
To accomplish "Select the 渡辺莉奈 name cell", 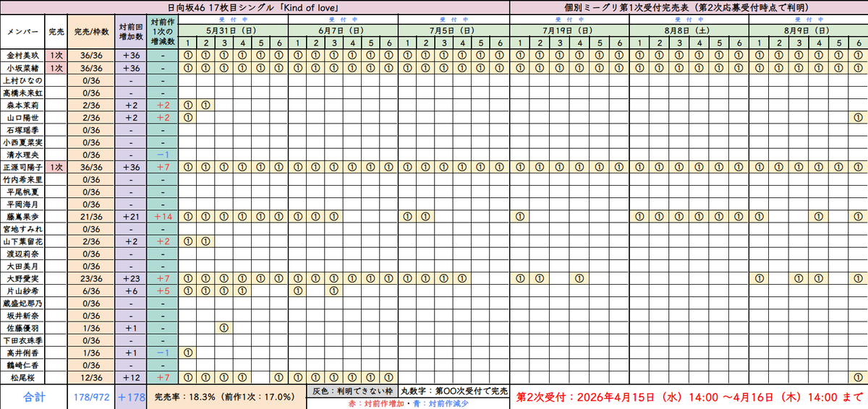I will pos(22,253).
